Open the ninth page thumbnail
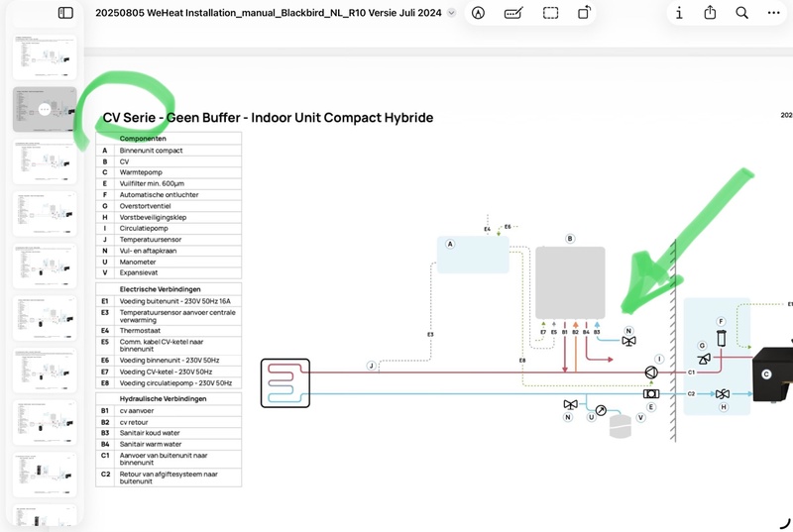The width and height of the screenshot is (793, 532). [45, 475]
